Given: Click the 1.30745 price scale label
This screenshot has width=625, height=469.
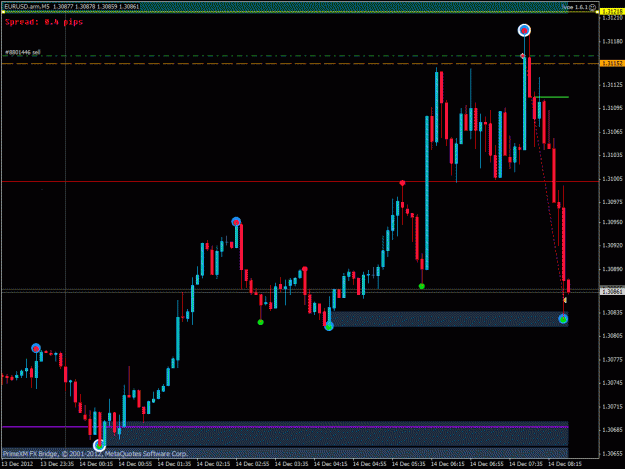Looking at the screenshot, I should point(613,383).
